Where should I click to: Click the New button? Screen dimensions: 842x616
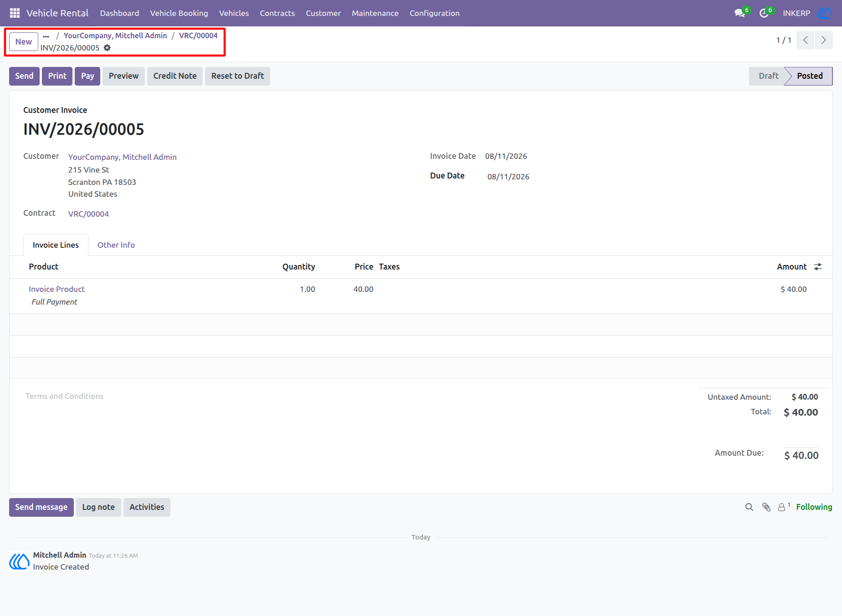point(24,42)
